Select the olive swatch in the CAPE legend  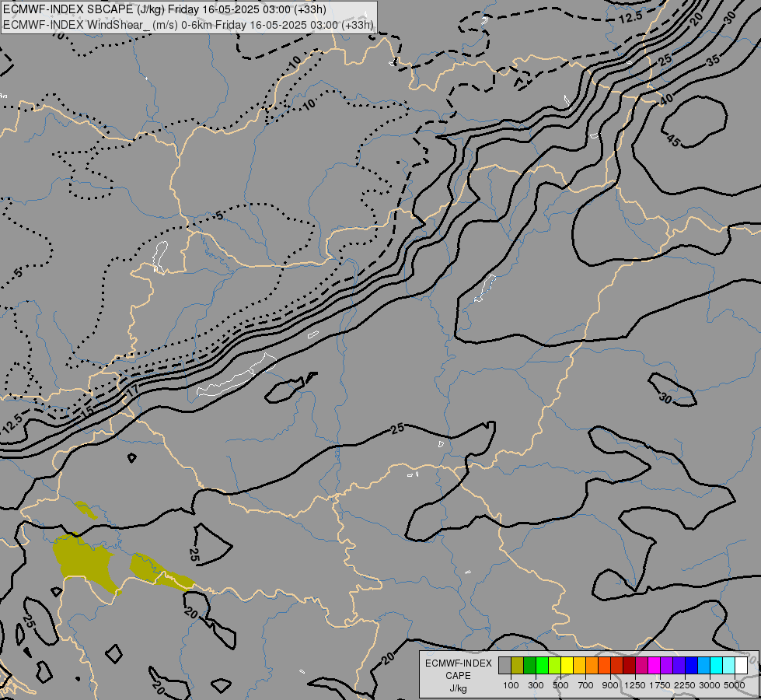[x=518, y=665]
